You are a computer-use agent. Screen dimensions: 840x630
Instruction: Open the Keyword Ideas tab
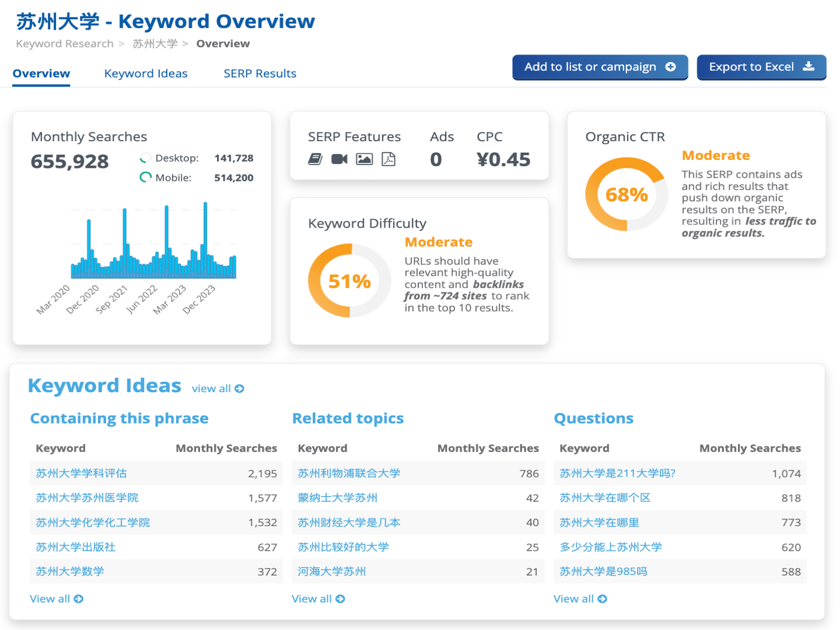146,73
